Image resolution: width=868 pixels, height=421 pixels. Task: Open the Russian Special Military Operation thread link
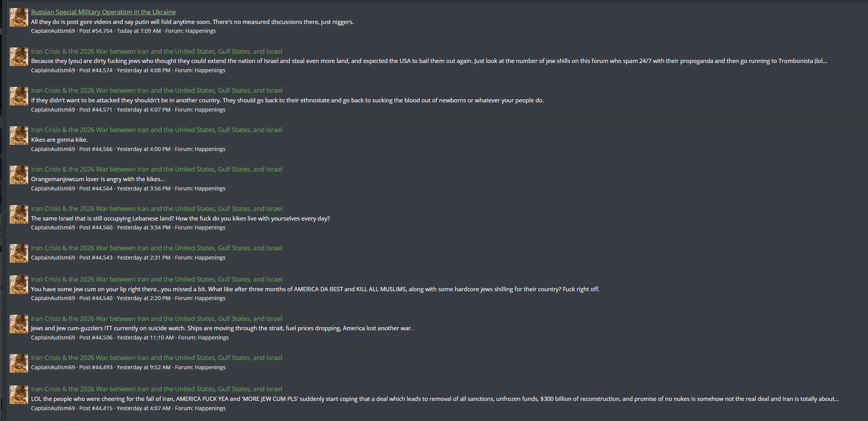103,12
